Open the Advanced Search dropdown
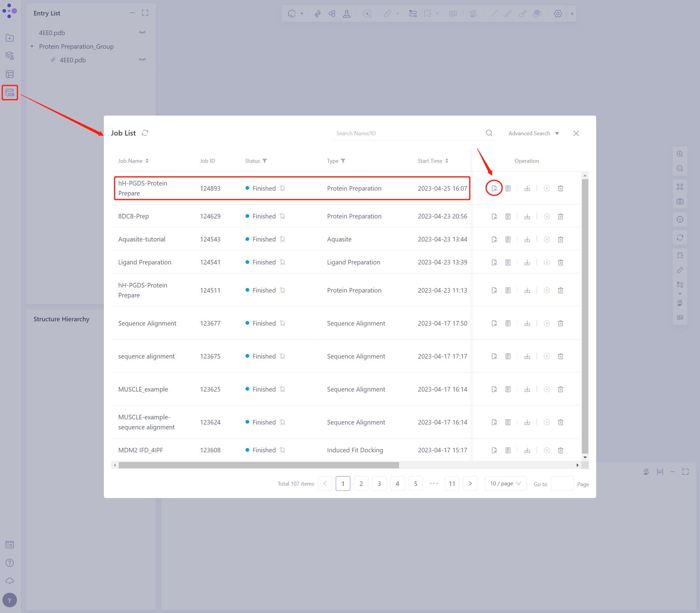Screen dimensions: 700x613 click(x=533, y=133)
